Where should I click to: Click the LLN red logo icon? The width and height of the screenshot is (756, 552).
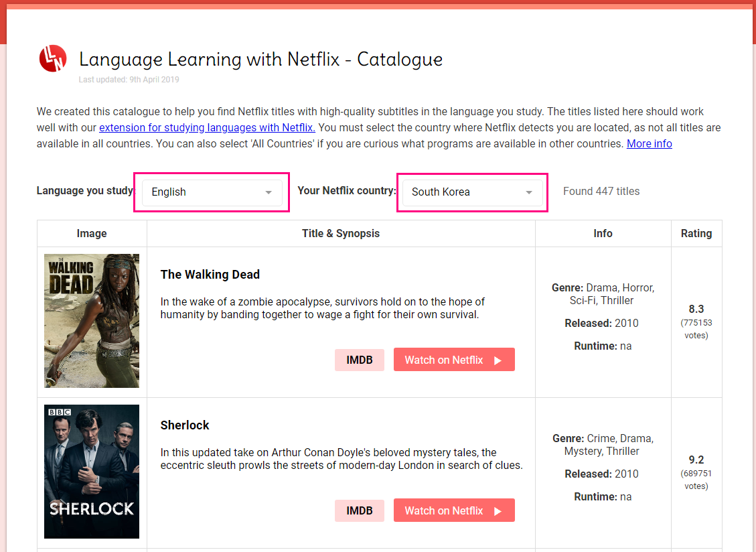pyautogui.click(x=52, y=58)
